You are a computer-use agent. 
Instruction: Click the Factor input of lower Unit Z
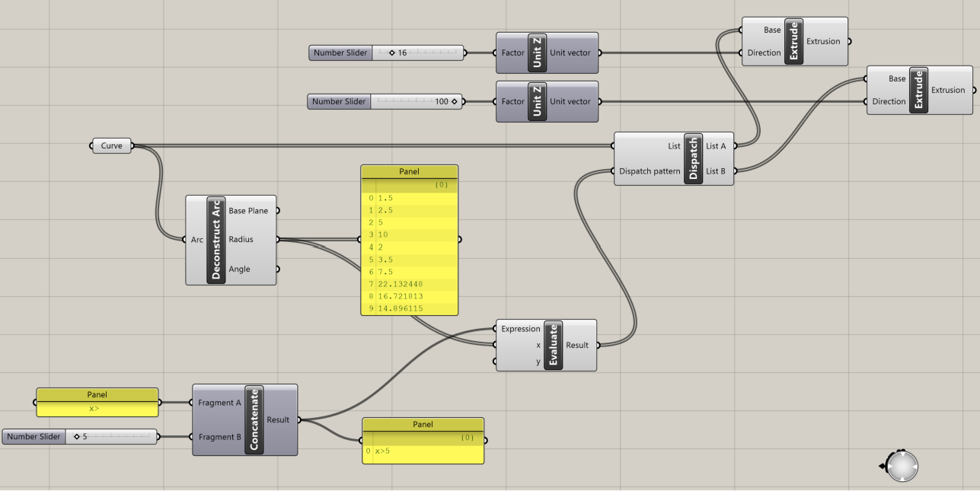(513, 101)
